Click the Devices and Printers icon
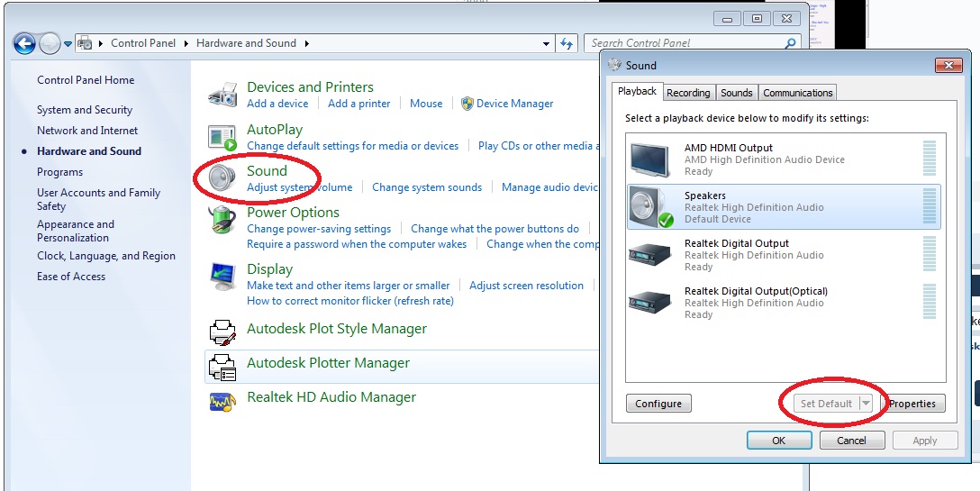The image size is (980, 491). [x=223, y=95]
